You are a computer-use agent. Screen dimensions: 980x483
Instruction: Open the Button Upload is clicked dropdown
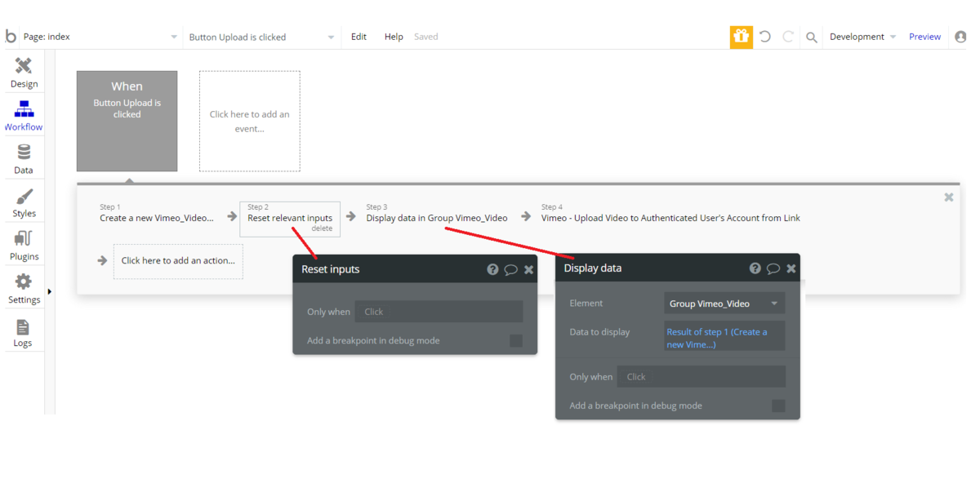pyautogui.click(x=261, y=37)
